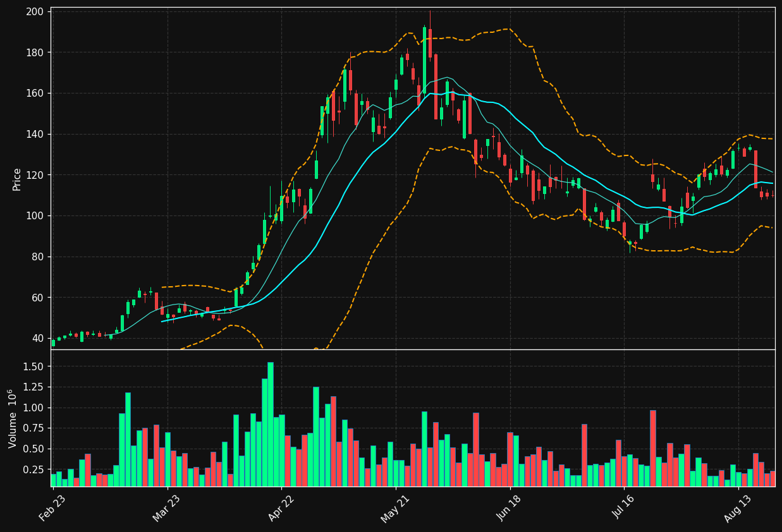Click the 140 price axis label
Screen dimensions: 782x532
[x=35, y=134]
